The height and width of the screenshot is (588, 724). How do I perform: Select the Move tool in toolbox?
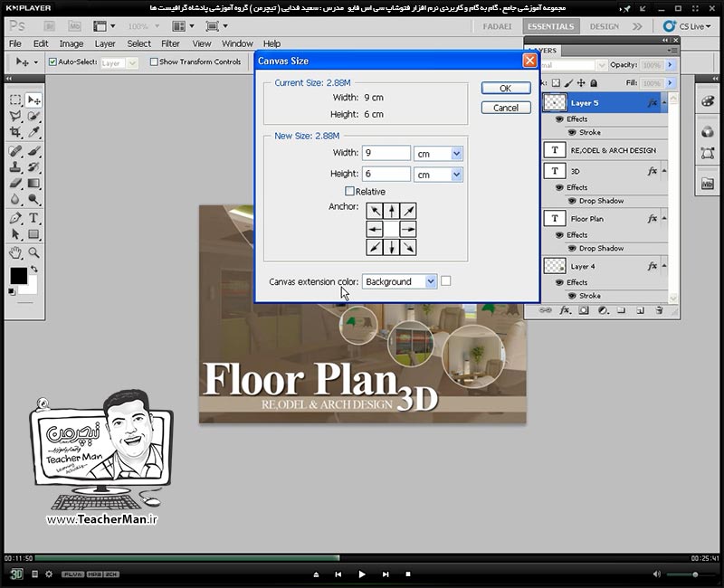(33, 100)
